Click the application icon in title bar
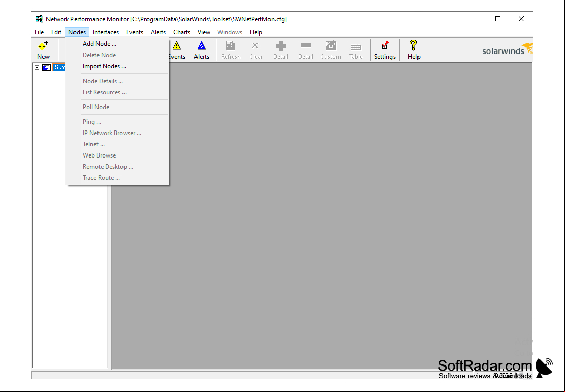Screen dimensions: 565x392 (x=39, y=19)
